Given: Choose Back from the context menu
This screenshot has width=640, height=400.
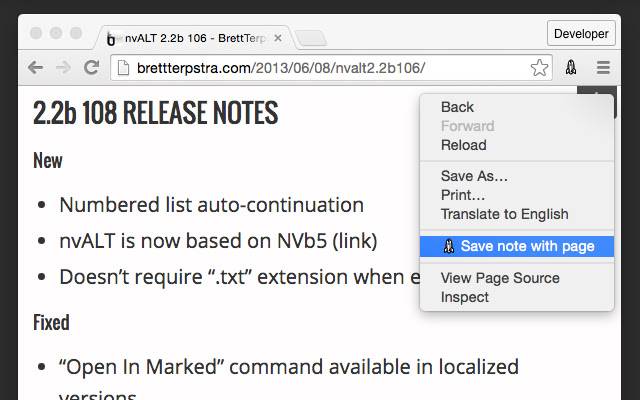Looking at the screenshot, I should [457, 107].
